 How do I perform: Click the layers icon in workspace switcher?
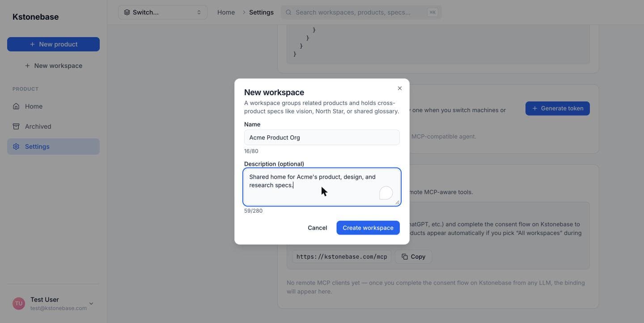tap(127, 13)
